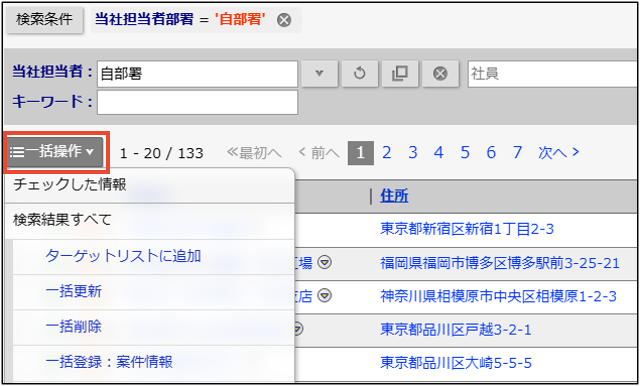The image size is (640, 386).
Task: Click the < 前へ pagination text
Action: tap(319, 153)
